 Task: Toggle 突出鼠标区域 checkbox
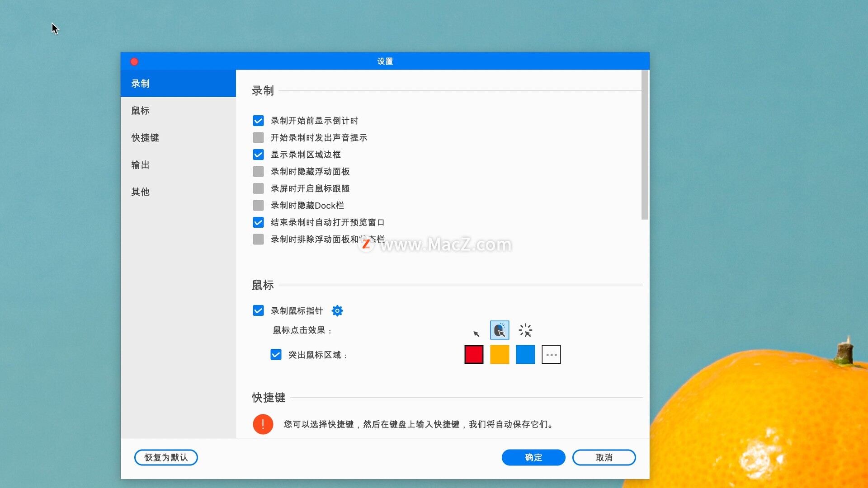[x=276, y=355]
